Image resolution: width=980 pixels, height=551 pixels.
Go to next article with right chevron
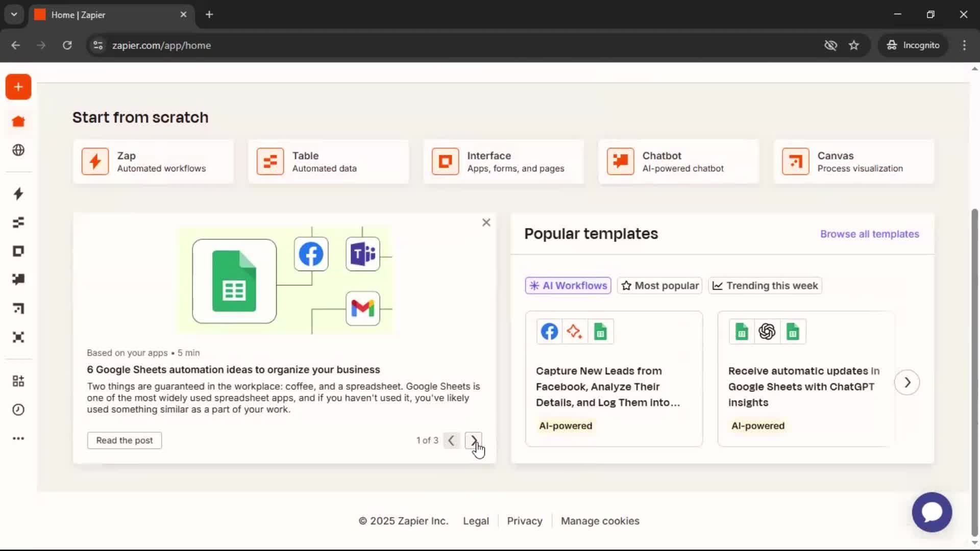point(473,440)
